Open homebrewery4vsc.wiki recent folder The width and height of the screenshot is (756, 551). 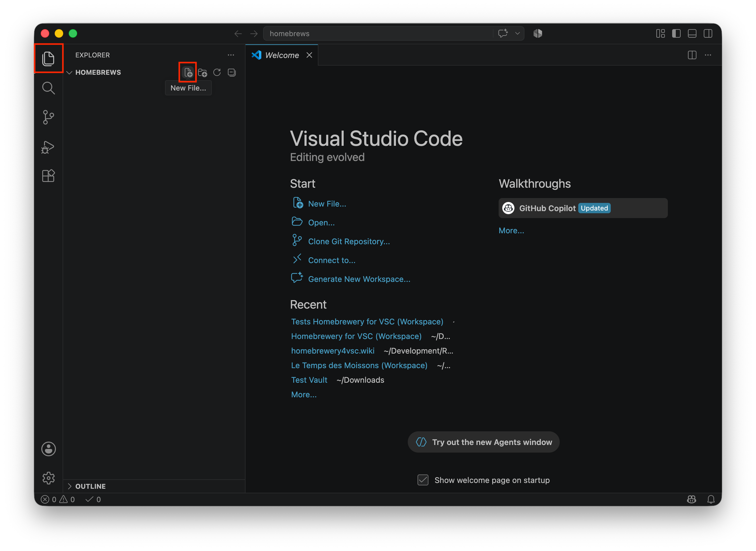click(x=333, y=351)
